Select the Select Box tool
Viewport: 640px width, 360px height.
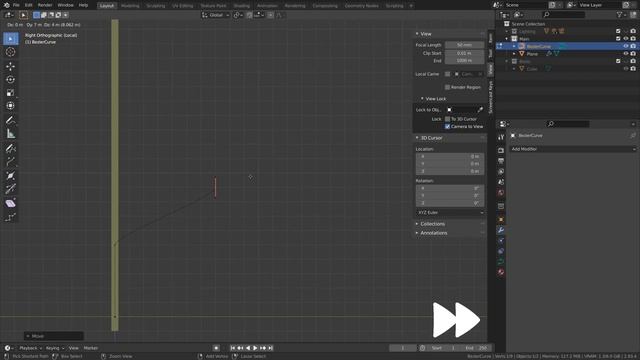pyautogui.click(x=11, y=39)
